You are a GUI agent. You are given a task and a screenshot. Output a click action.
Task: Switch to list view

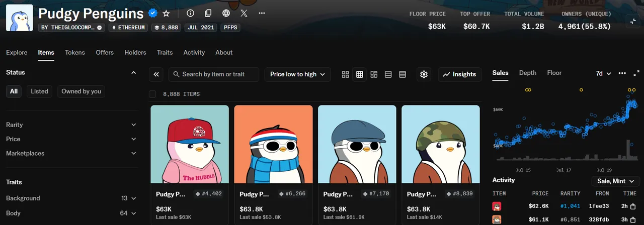(388, 74)
